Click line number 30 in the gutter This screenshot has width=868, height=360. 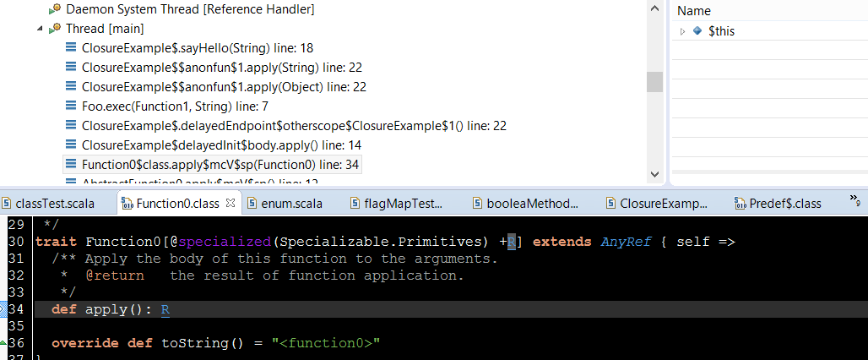click(x=17, y=242)
